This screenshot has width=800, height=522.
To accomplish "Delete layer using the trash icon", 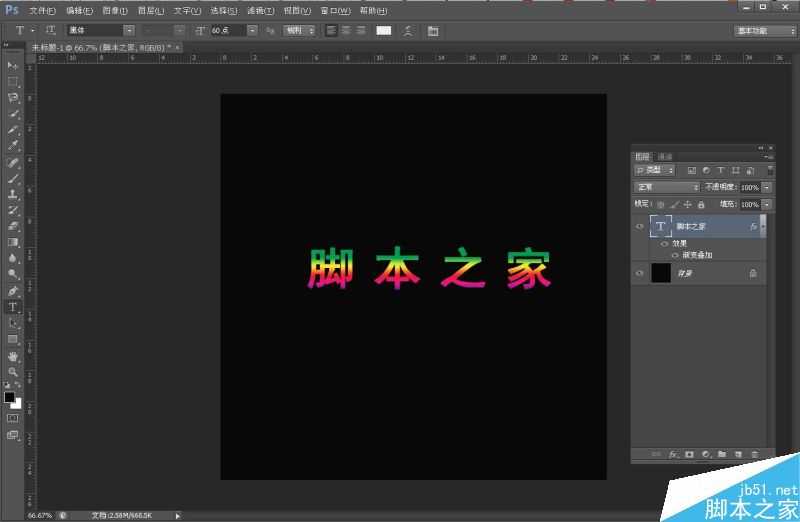I will [x=754, y=454].
